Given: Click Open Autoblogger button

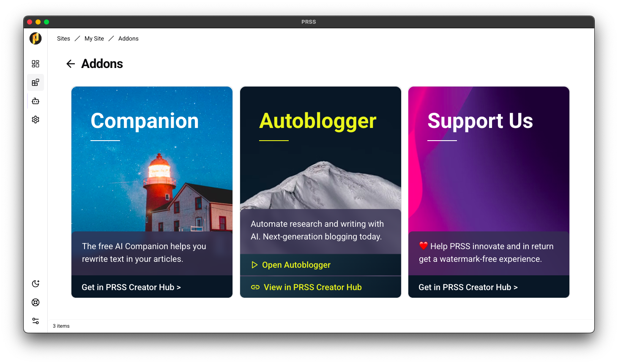Looking at the screenshot, I should point(320,265).
